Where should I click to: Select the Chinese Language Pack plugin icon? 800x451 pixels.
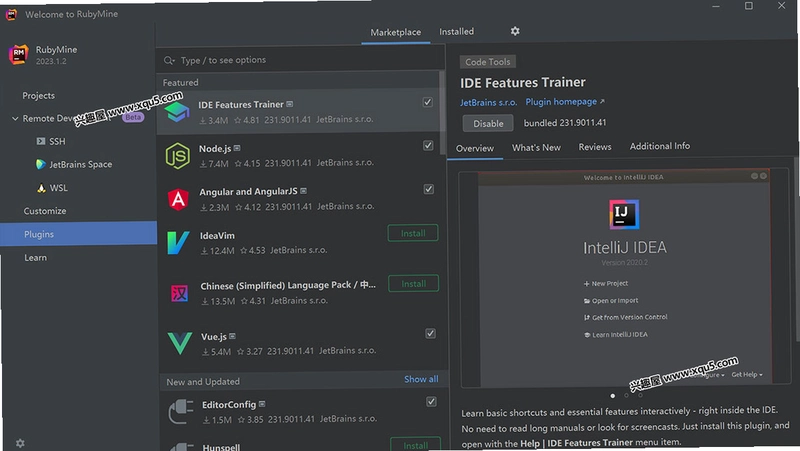point(179,293)
